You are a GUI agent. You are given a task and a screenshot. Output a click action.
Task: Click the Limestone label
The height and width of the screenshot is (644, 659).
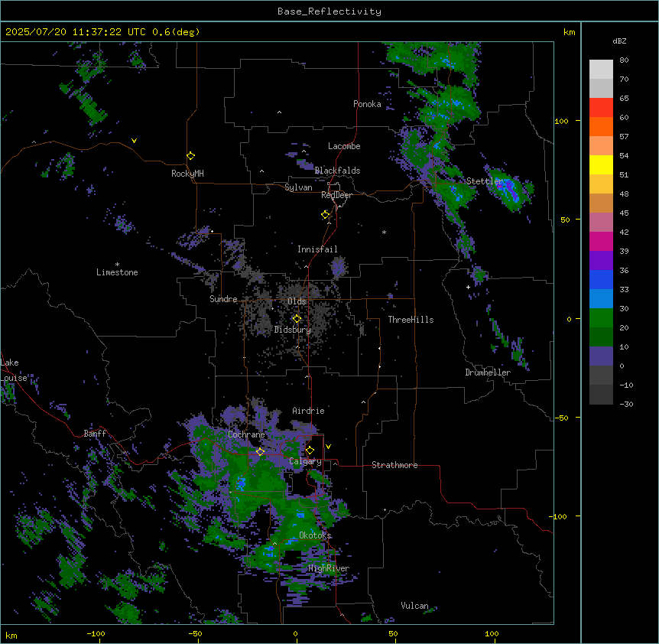(117, 272)
